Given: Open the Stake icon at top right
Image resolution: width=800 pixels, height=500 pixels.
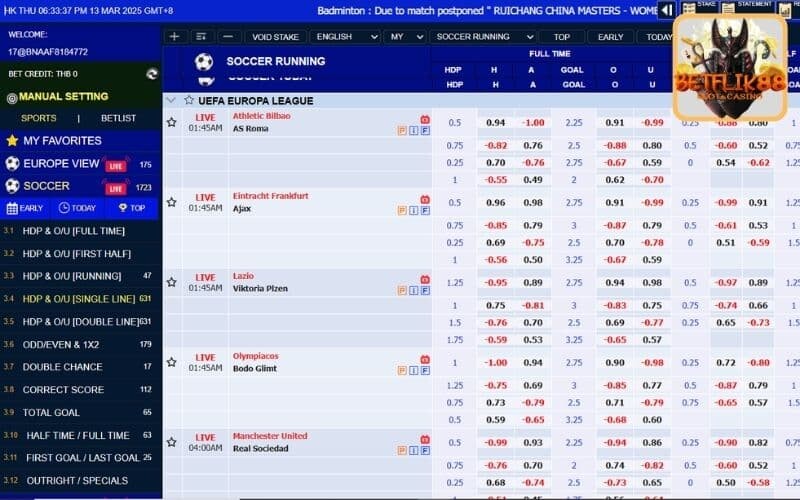Looking at the screenshot, I should (x=689, y=9).
